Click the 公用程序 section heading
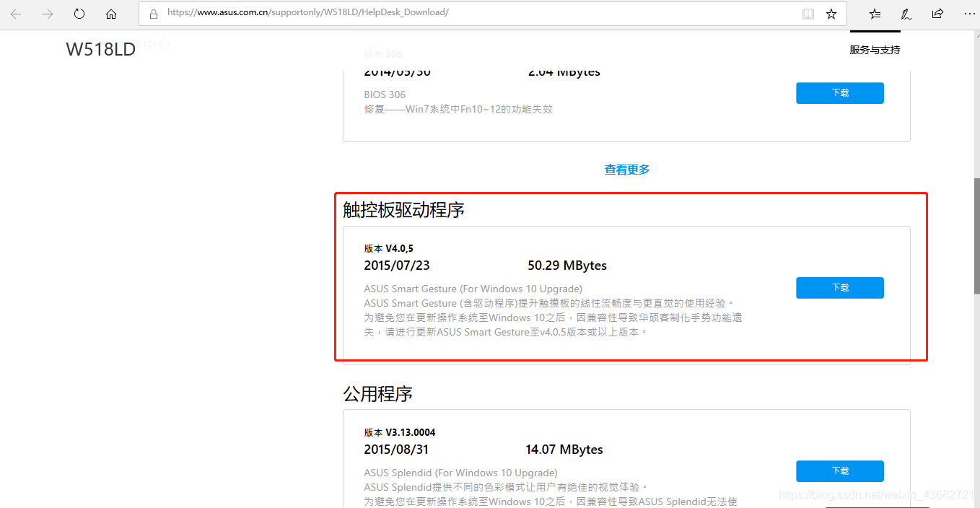980x508 pixels. point(377,394)
